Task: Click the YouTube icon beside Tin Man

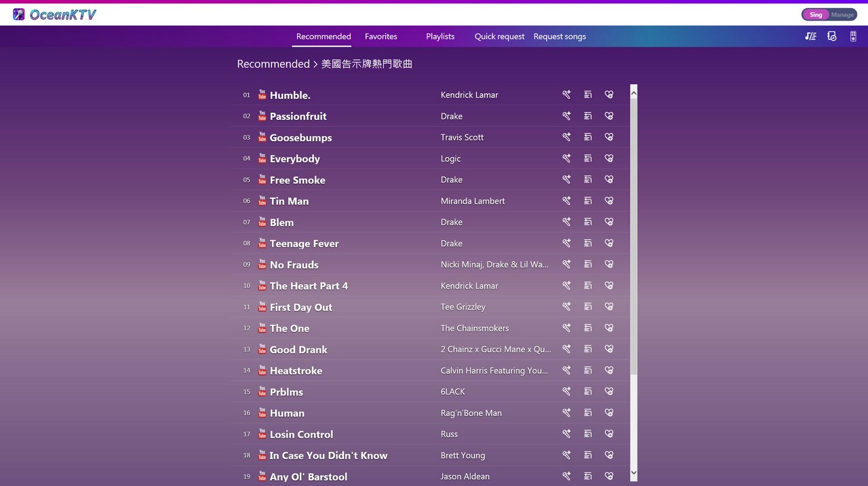Action: tap(262, 201)
